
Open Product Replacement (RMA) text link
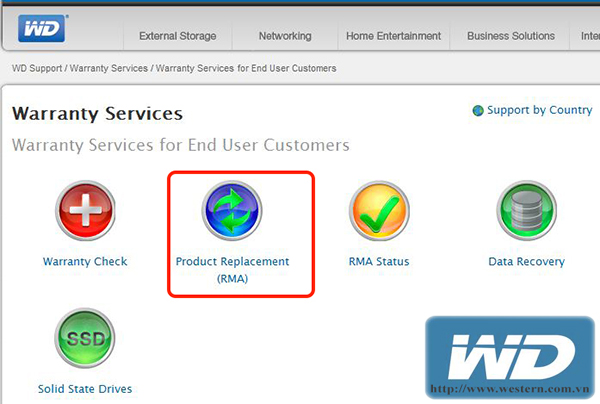[x=232, y=270]
